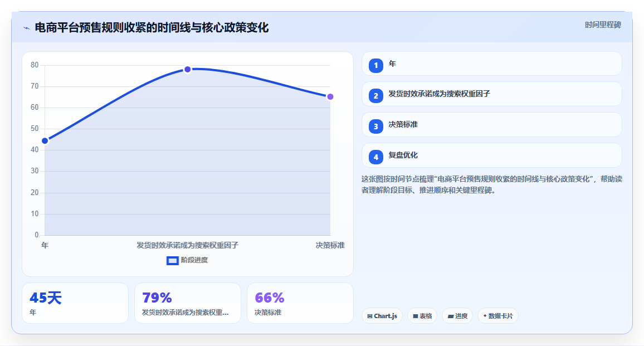Click step number 4 badge
Viewport: 644px width, 346px height.
tap(376, 157)
